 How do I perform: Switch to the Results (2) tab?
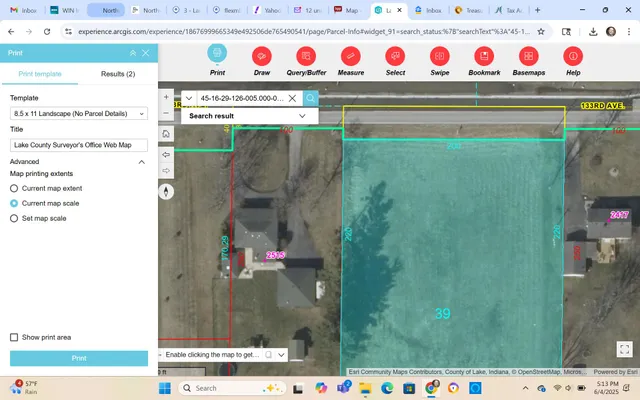[x=118, y=74]
